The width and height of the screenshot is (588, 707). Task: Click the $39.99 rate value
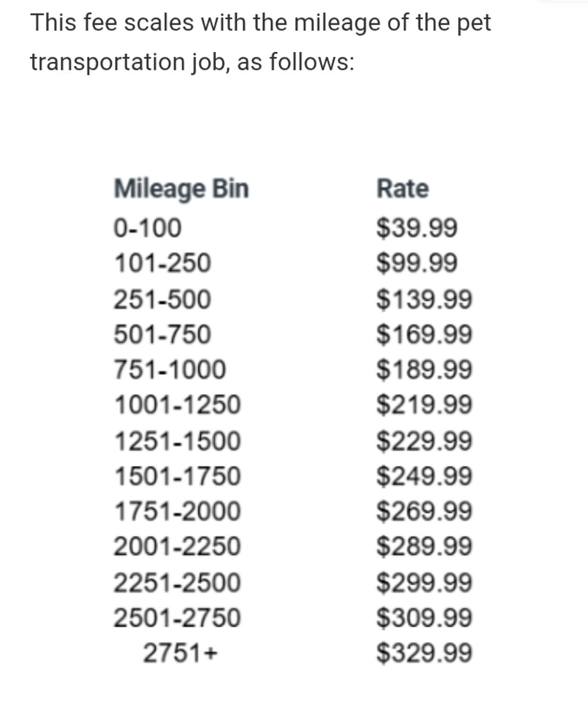pyautogui.click(x=417, y=228)
